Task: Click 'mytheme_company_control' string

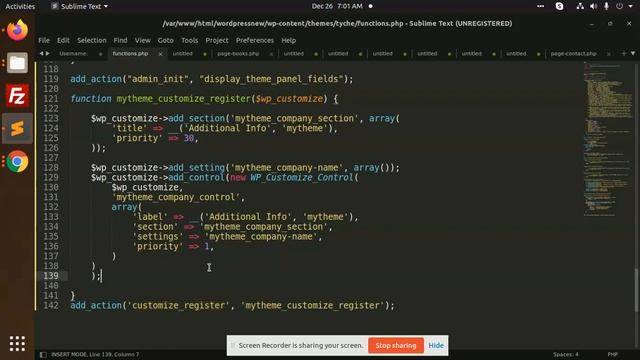Action: [x=176, y=197]
